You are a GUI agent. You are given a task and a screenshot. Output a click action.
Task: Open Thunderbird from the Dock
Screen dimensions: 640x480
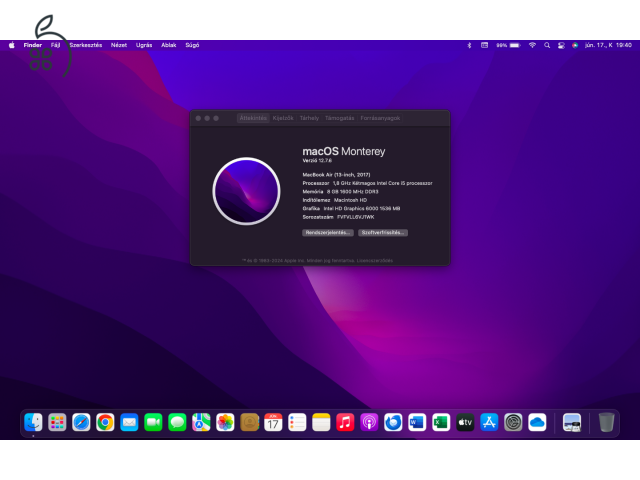[x=393, y=422]
